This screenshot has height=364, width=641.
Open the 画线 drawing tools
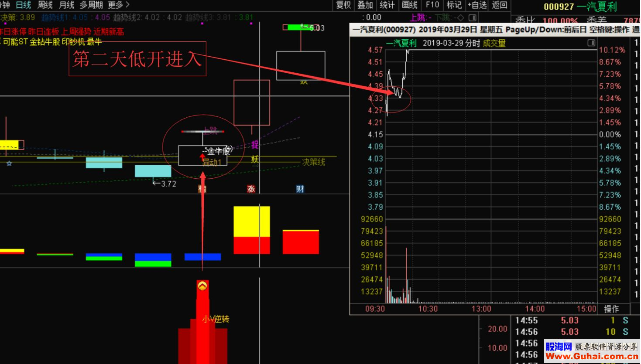[x=410, y=5]
